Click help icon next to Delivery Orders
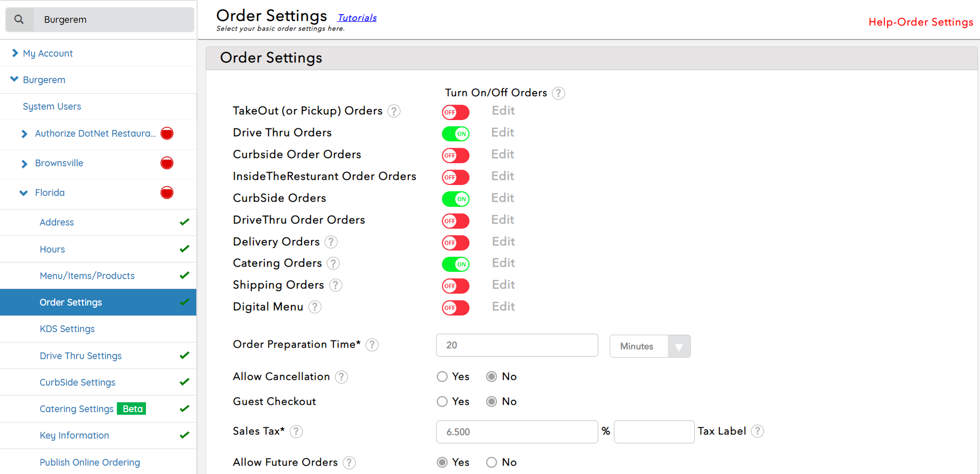 point(331,242)
